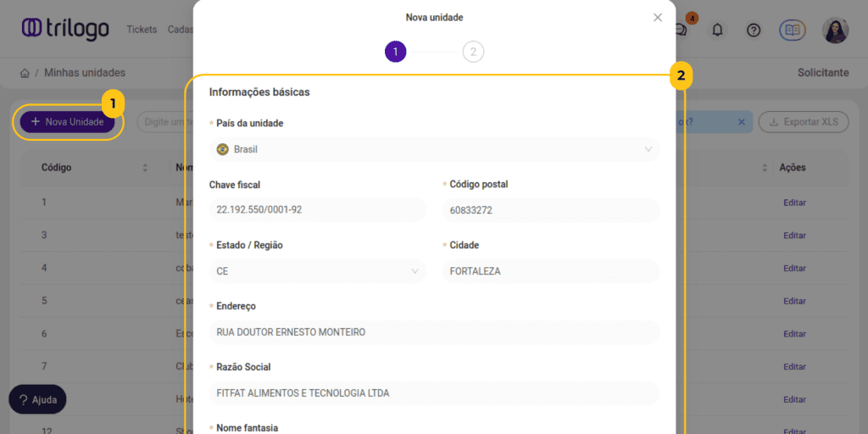
Task: Click the help question mark icon in header
Action: (754, 30)
